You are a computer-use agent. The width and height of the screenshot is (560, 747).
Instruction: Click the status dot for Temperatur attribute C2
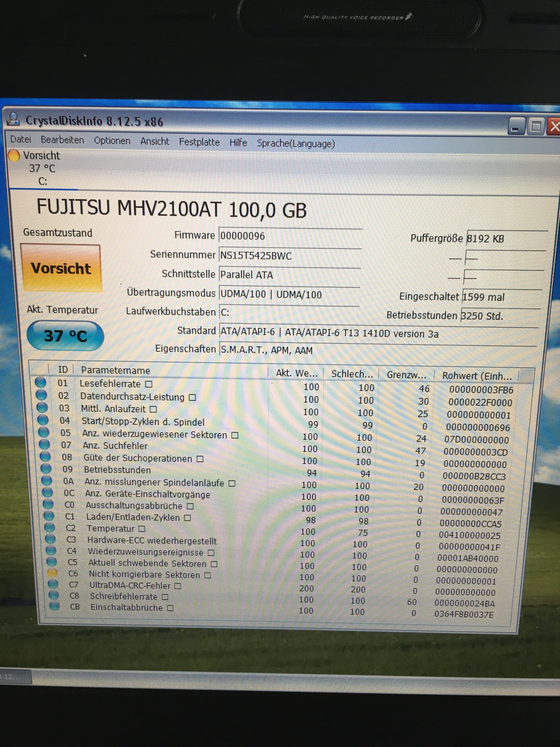tap(50, 527)
